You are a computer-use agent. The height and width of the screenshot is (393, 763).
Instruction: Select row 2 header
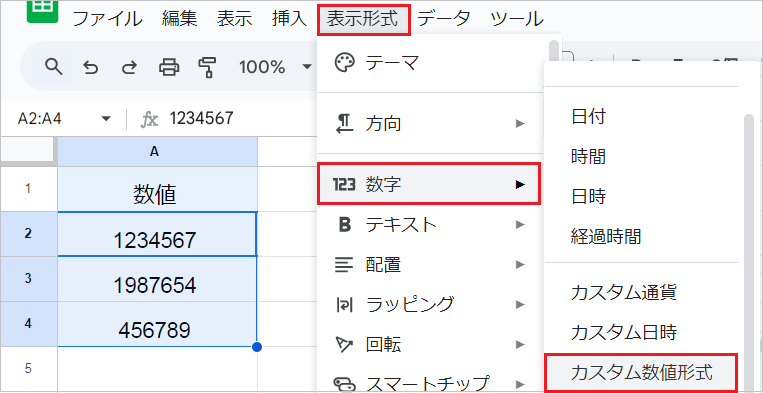[x=29, y=233]
